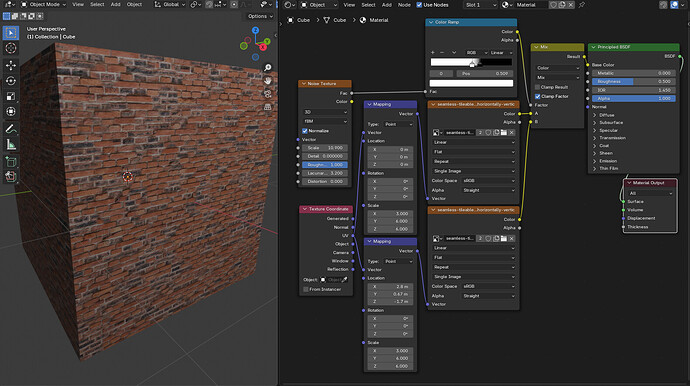Viewport: 690px width, 386px height.
Task: Click Roughness field in Noise Texture
Action: pyautogui.click(x=325, y=165)
